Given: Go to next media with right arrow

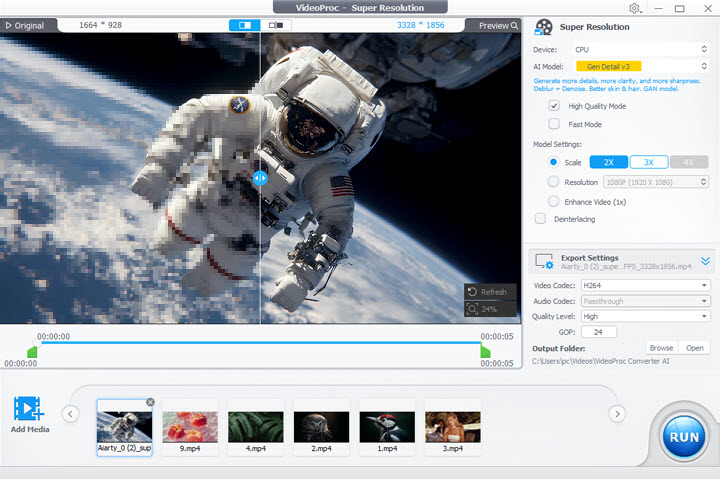Looking at the screenshot, I should point(617,414).
